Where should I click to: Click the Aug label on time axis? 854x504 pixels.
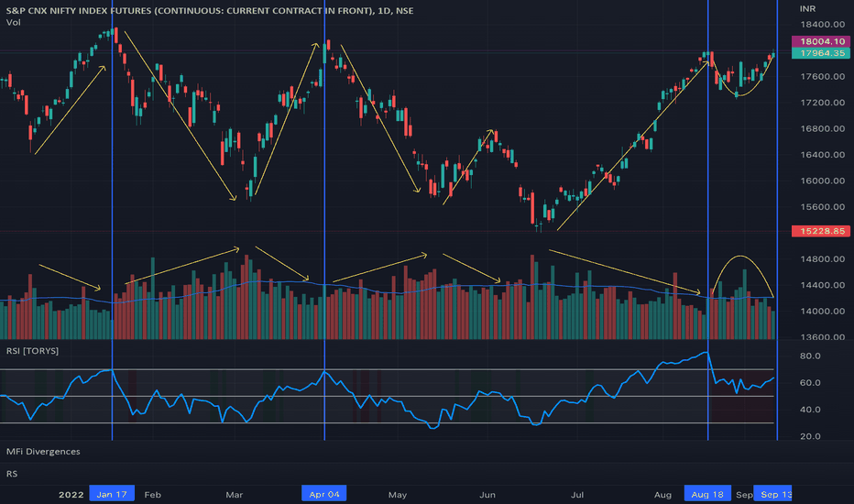pyautogui.click(x=662, y=495)
